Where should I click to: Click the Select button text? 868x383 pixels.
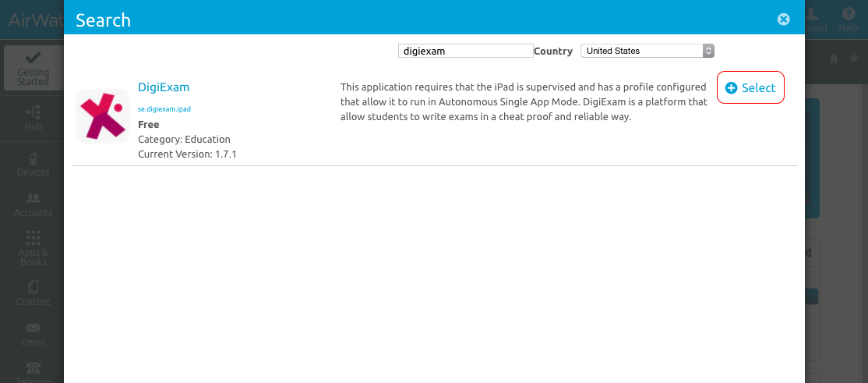(x=758, y=87)
